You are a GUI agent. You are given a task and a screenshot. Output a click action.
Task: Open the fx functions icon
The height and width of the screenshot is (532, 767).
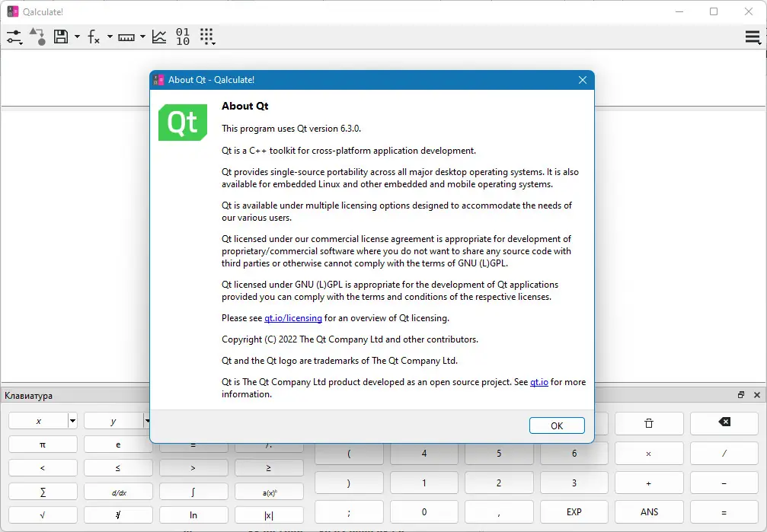point(94,37)
